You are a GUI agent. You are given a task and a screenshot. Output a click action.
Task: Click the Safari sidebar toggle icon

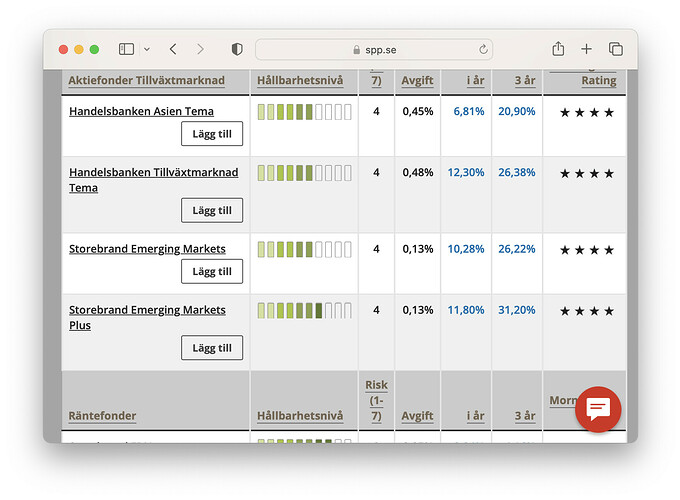click(126, 49)
